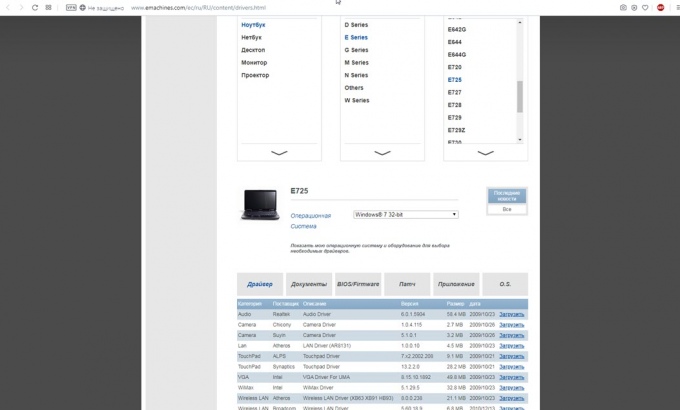
Task: Select M Series in series list
Action: coord(356,62)
